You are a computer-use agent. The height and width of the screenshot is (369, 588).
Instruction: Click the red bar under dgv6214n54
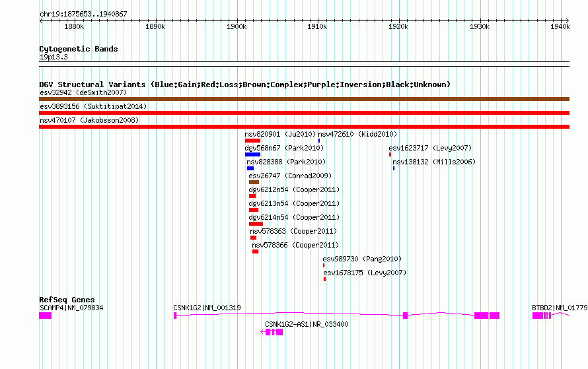pyautogui.click(x=256, y=224)
